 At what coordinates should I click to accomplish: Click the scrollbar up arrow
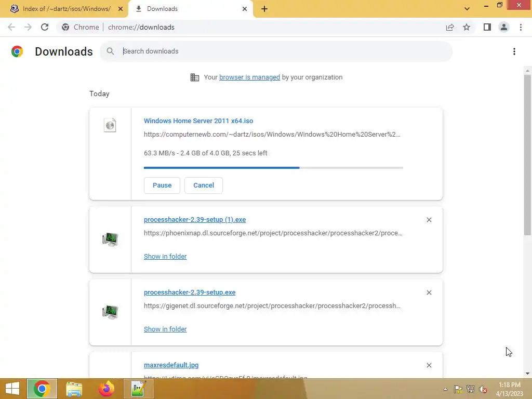[x=527, y=71]
